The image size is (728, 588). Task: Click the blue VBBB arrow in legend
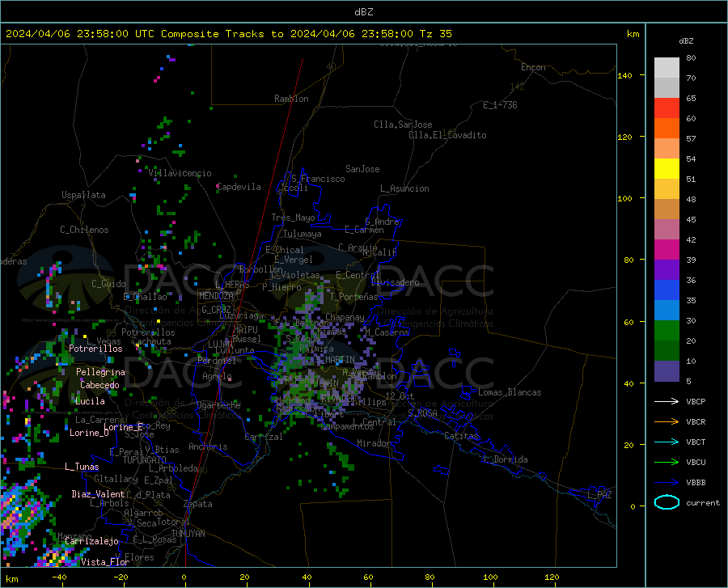pos(667,483)
